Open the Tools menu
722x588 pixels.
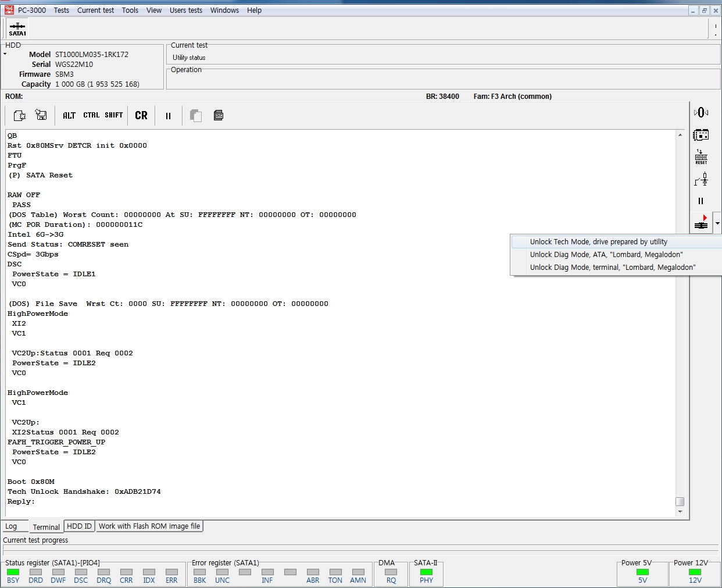point(130,10)
